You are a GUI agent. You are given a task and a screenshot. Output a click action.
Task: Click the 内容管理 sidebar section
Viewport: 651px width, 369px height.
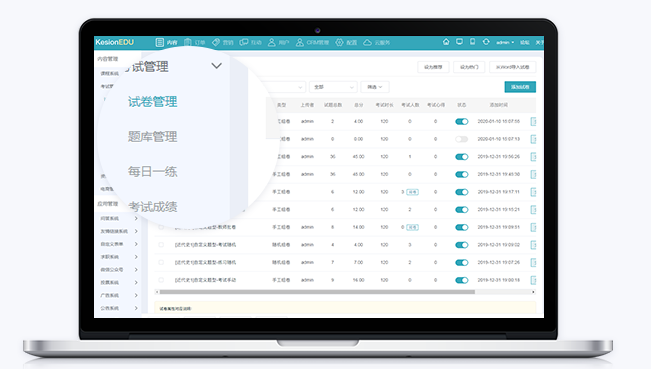(x=108, y=59)
